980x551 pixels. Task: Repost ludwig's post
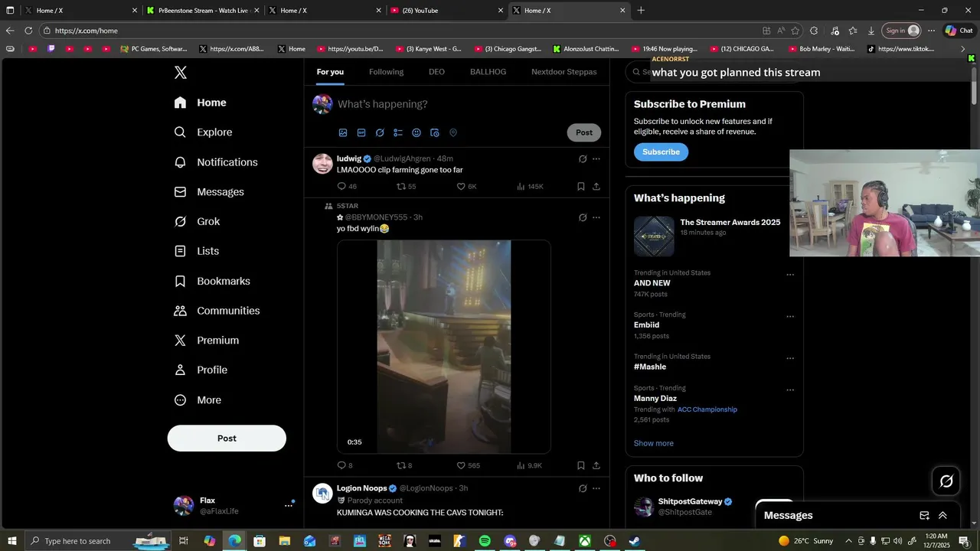click(406, 187)
